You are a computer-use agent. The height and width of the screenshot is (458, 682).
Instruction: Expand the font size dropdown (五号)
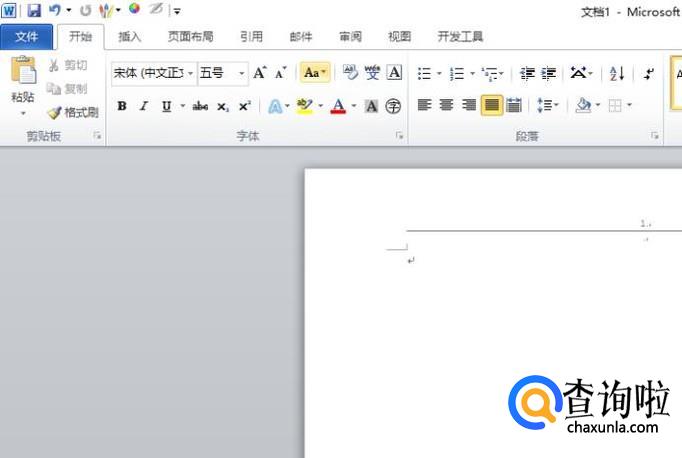[x=242, y=73]
